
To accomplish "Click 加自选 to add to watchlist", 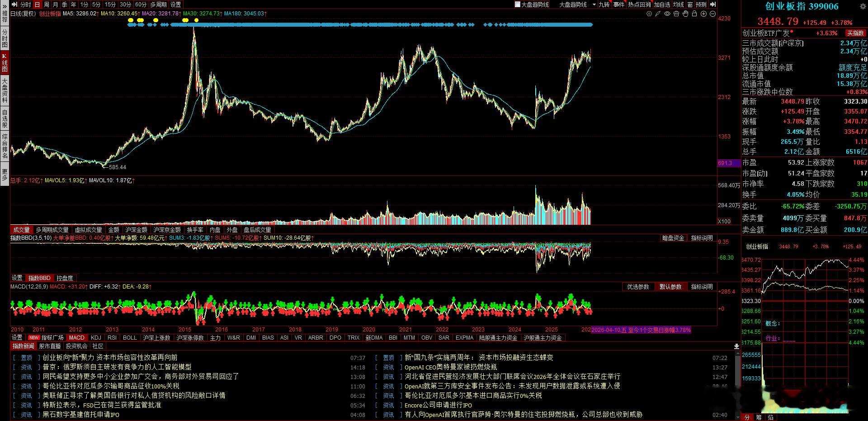I will click(662, 5).
